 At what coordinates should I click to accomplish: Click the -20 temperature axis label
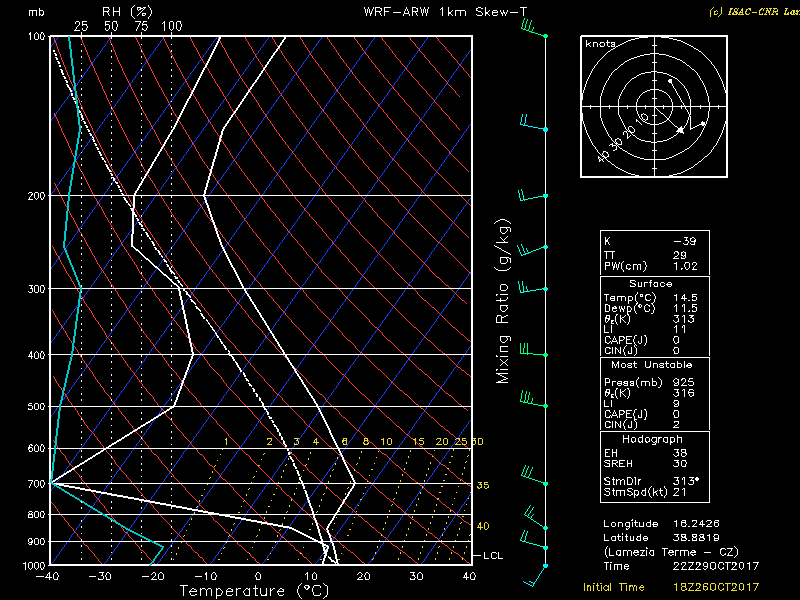tap(153, 576)
